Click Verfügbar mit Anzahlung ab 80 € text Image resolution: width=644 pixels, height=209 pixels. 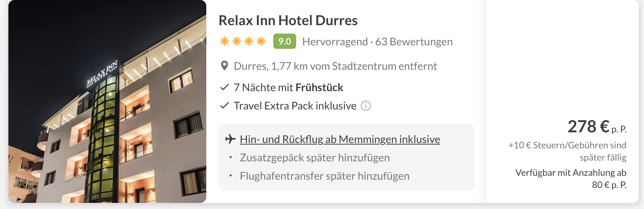click(x=571, y=179)
